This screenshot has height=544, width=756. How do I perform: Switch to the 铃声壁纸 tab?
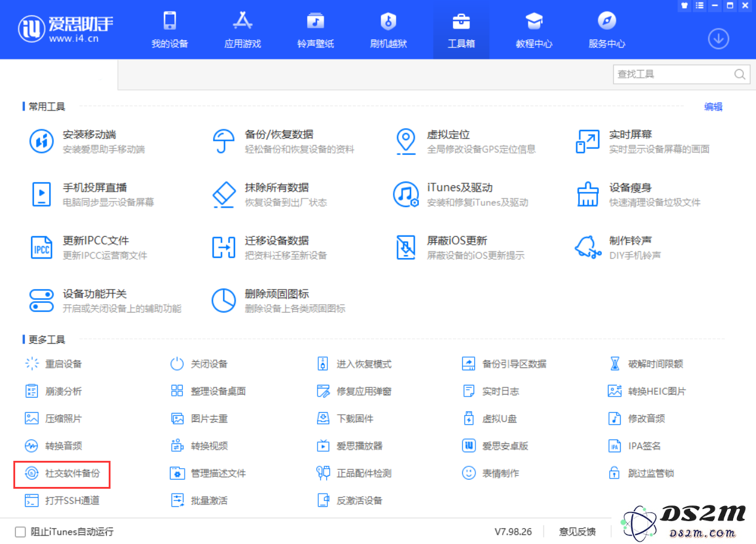[316, 30]
